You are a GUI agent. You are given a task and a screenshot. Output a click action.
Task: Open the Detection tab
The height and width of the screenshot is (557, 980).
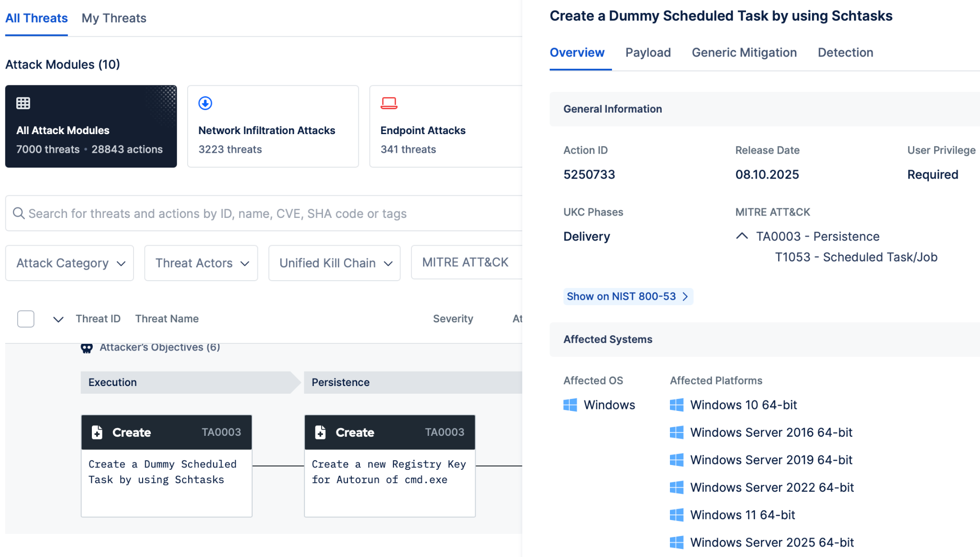[x=845, y=53]
